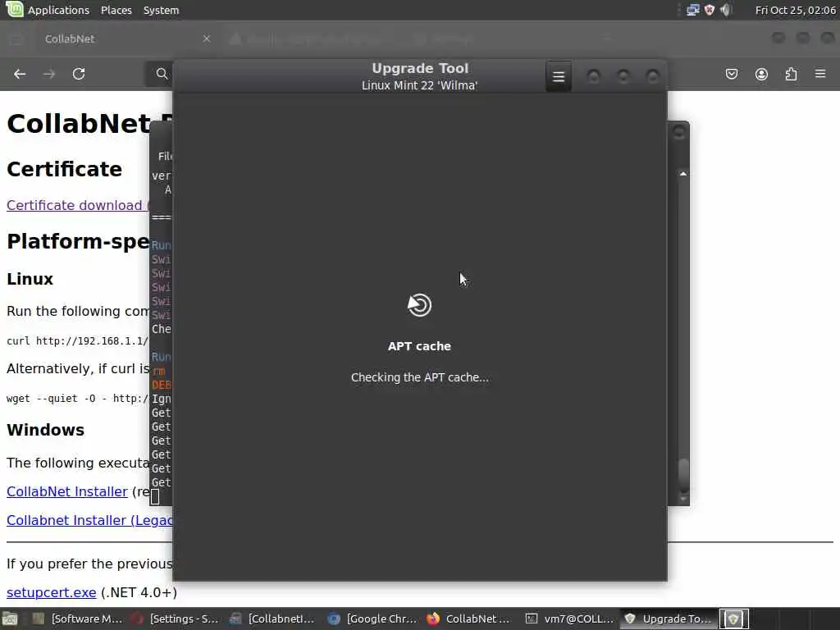The image size is (840, 630).
Task: Open the Places menu
Action: point(116,10)
